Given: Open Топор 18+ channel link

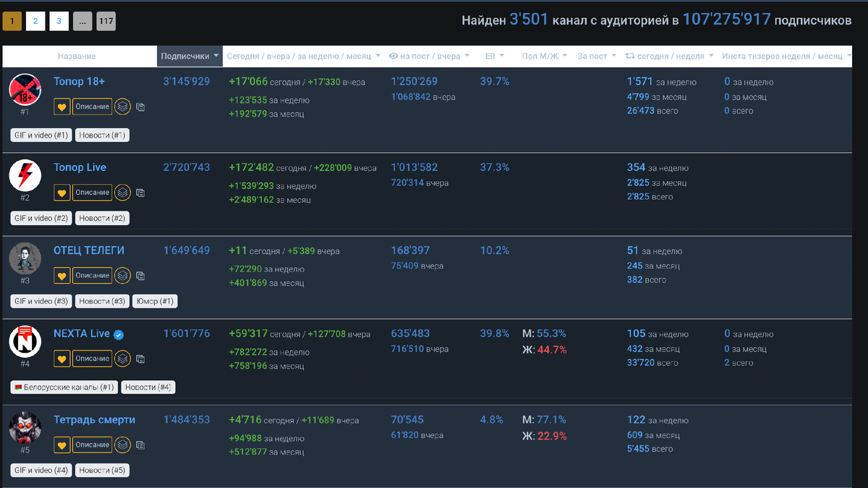Looking at the screenshot, I should (80, 81).
